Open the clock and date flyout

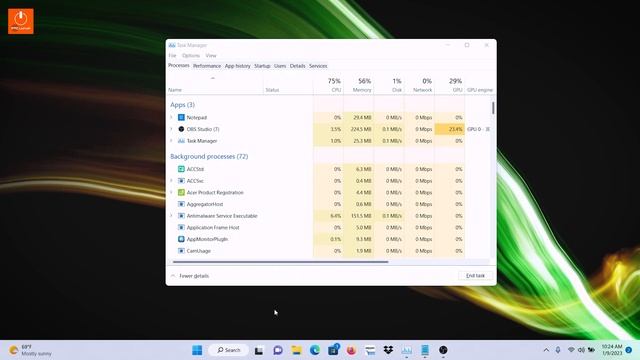(x=612, y=350)
